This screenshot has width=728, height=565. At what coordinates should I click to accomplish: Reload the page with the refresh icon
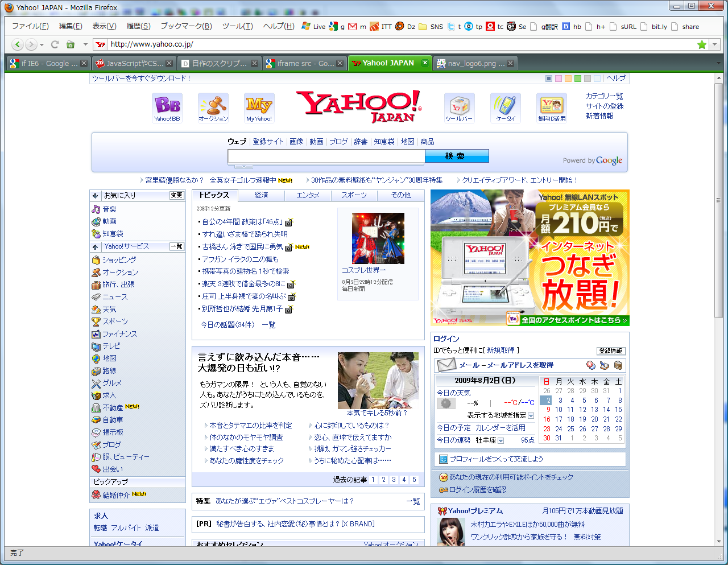55,44
